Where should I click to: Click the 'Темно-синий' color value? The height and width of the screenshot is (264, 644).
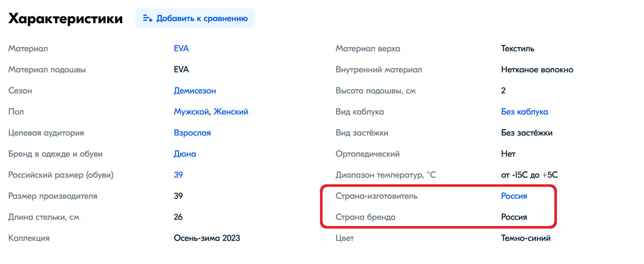coord(526,238)
